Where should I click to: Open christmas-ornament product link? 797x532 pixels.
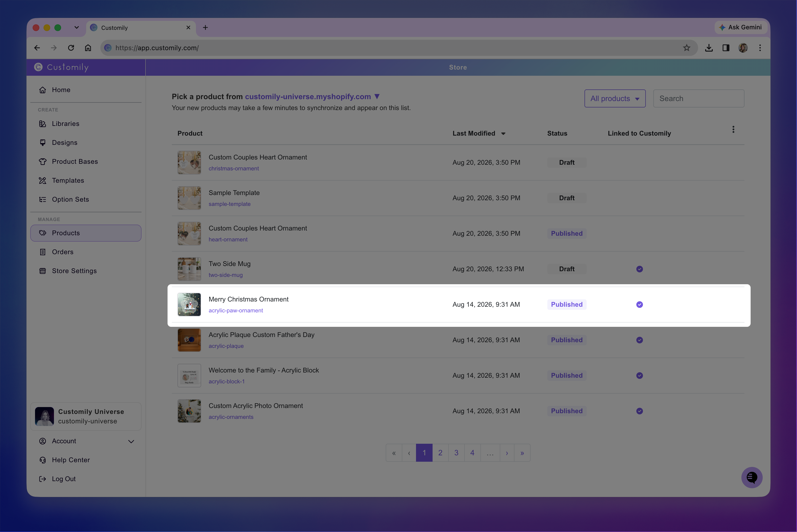[233, 169]
